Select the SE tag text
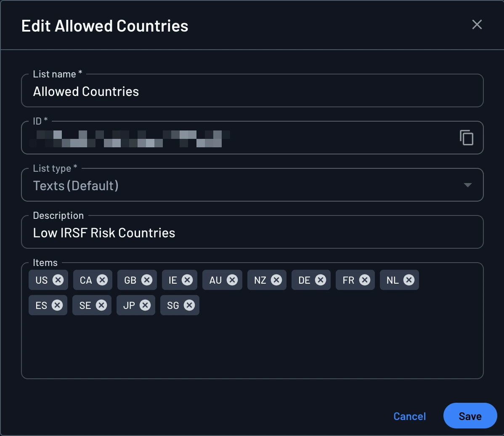This screenshot has height=436, width=504. (x=85, y=305)
